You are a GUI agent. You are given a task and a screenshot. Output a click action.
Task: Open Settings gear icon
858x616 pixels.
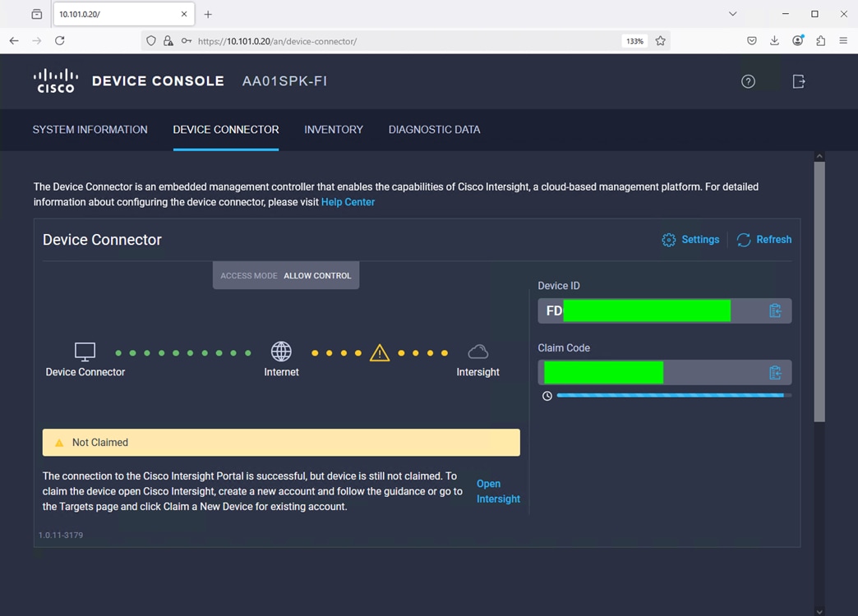(669, 240)
